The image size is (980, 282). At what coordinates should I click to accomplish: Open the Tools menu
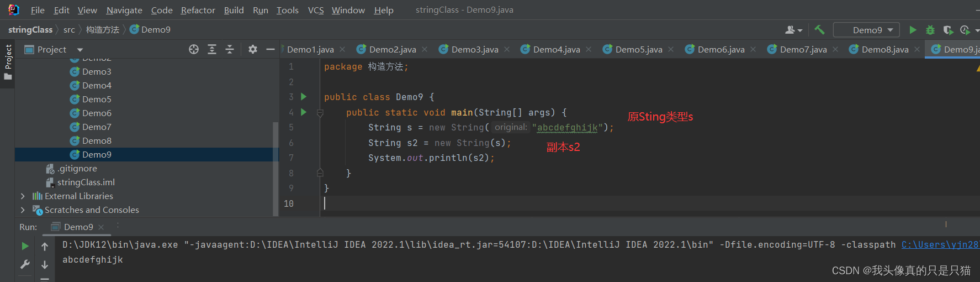click(x=288, y=10)
